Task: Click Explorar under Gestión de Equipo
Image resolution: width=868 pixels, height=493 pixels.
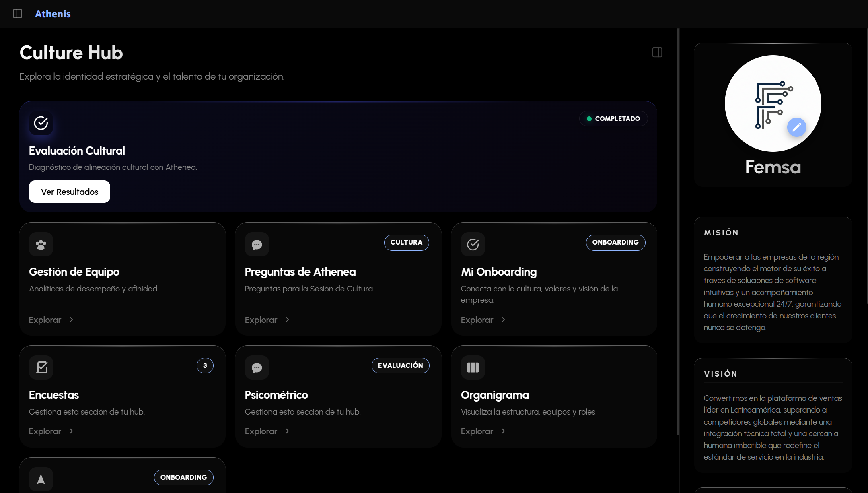Action: (45, 320)
